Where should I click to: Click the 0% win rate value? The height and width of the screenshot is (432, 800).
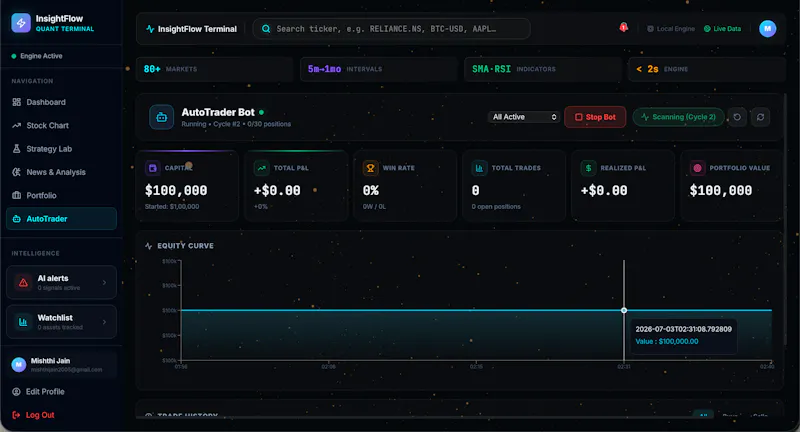[371, 191]
